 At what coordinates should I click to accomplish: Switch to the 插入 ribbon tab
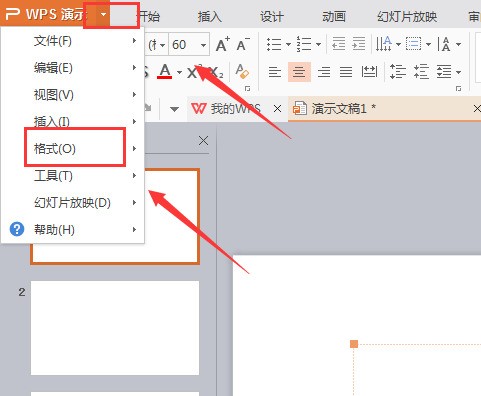click(209, 16)
